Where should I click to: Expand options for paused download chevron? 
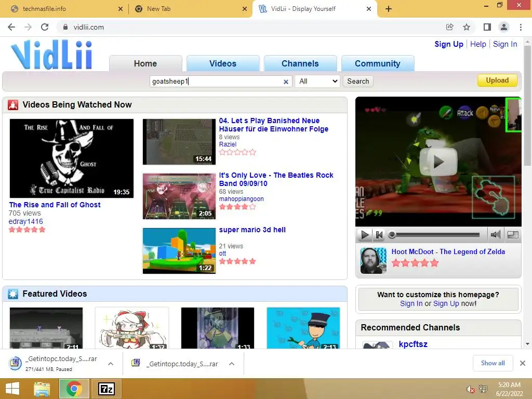111,364
